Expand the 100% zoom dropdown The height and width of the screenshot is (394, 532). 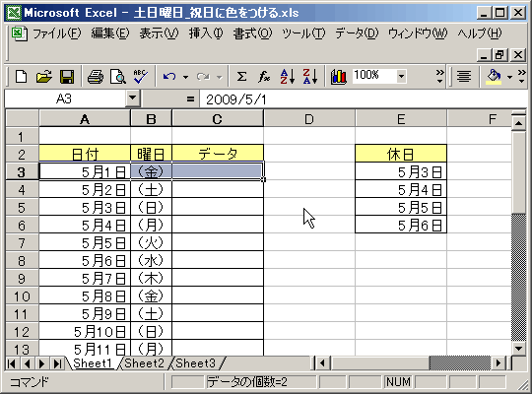tap(401, 77)
